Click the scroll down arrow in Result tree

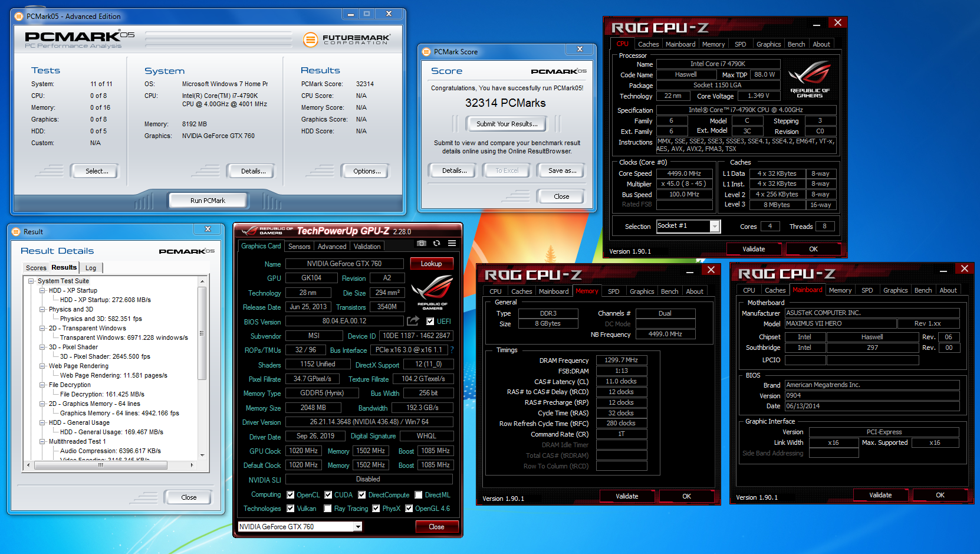202,455
